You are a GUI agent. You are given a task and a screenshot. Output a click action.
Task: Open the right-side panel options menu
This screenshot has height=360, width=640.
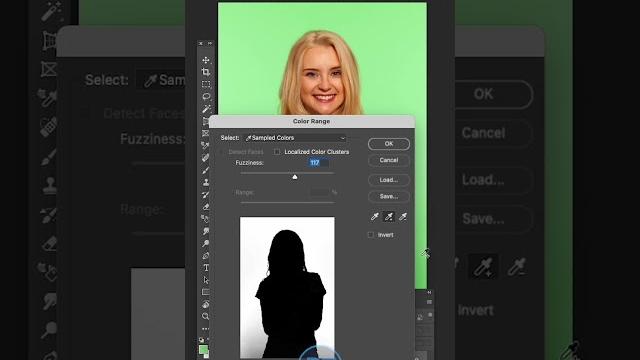[x=429, y=302]
